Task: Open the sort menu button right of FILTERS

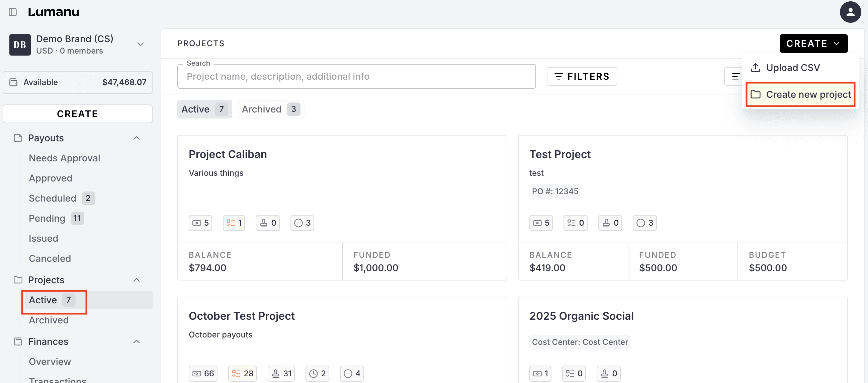Action: (x=734, y=76)
